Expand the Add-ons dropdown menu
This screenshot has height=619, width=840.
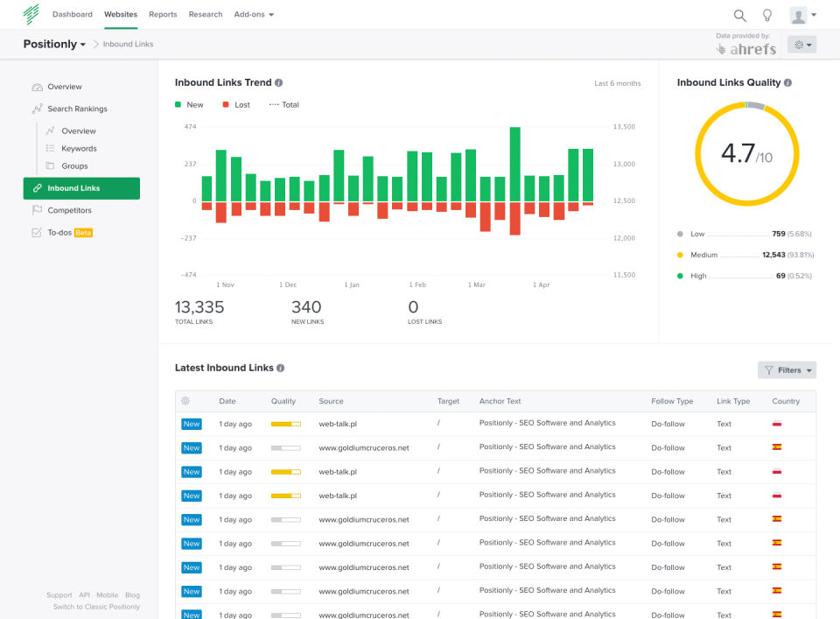click(x=254, y=15)
